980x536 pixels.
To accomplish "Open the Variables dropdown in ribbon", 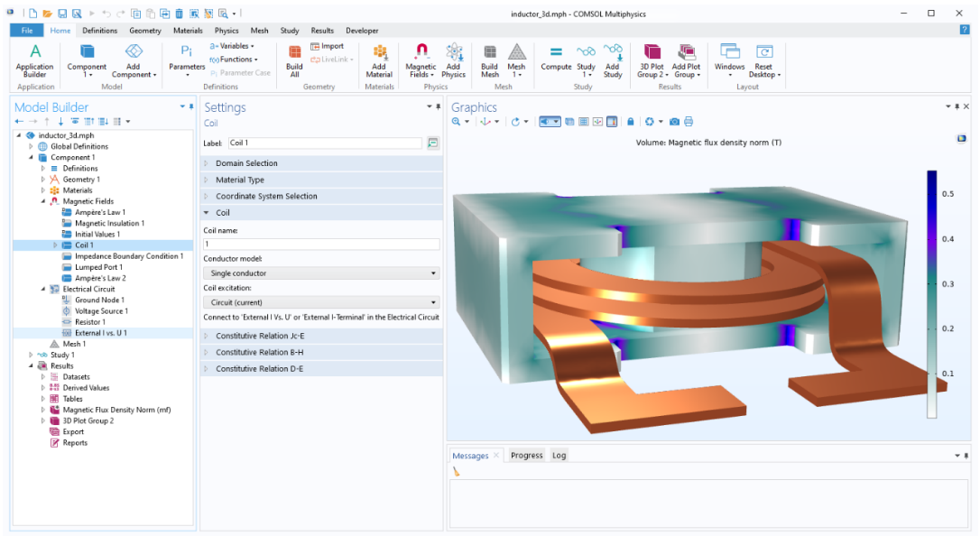I will click(x=232, y=46).
